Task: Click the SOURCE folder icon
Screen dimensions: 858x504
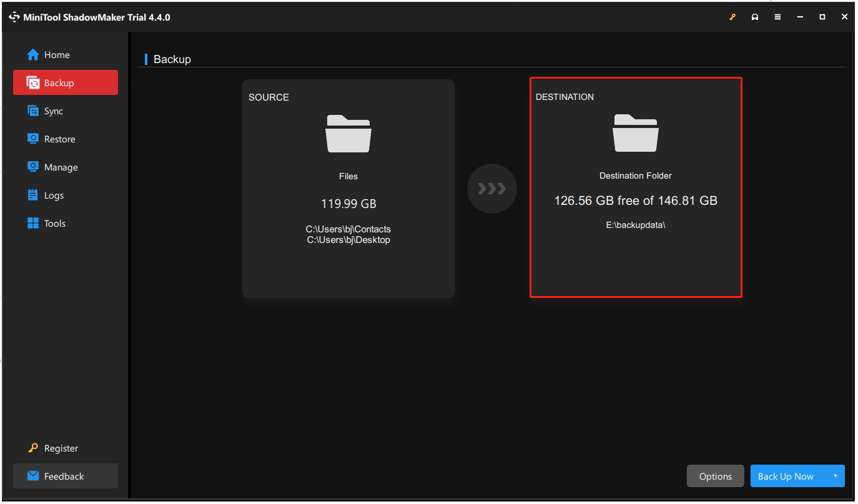Action: [348, 134]
